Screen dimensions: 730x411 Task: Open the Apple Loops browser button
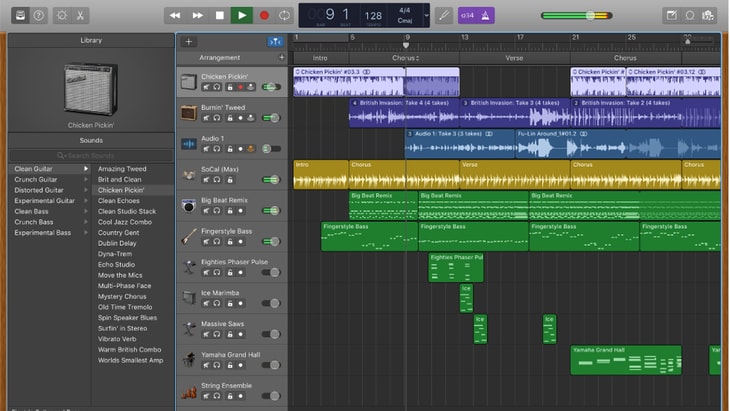coord(690,15)
